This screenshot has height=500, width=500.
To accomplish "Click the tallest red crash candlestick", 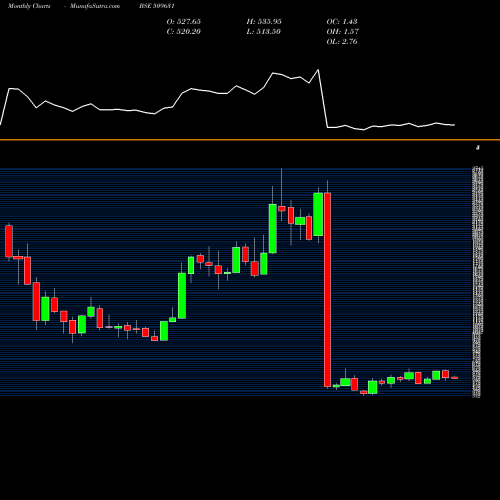I will (327, 290).
